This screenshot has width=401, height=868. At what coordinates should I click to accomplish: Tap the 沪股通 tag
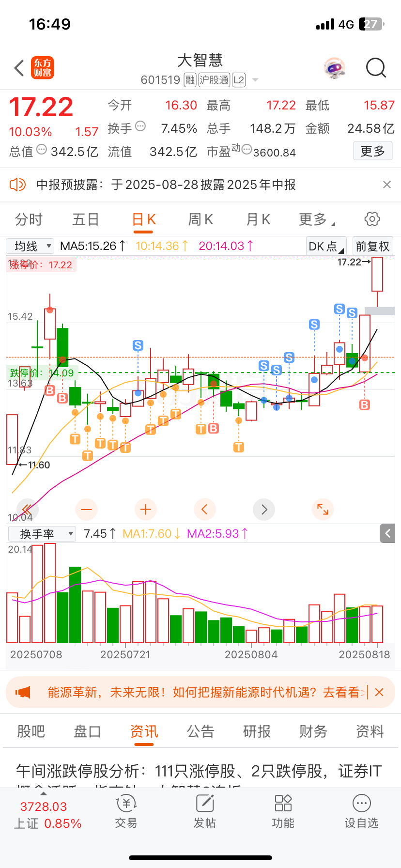(x=214, y=80)
